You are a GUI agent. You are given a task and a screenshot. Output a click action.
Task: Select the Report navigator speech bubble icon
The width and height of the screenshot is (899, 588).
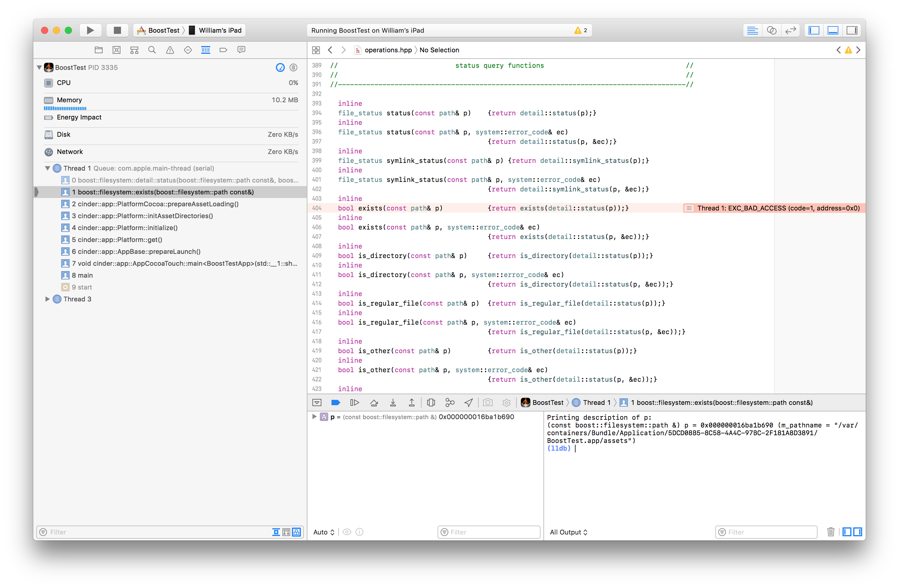[x=241, y=49]
